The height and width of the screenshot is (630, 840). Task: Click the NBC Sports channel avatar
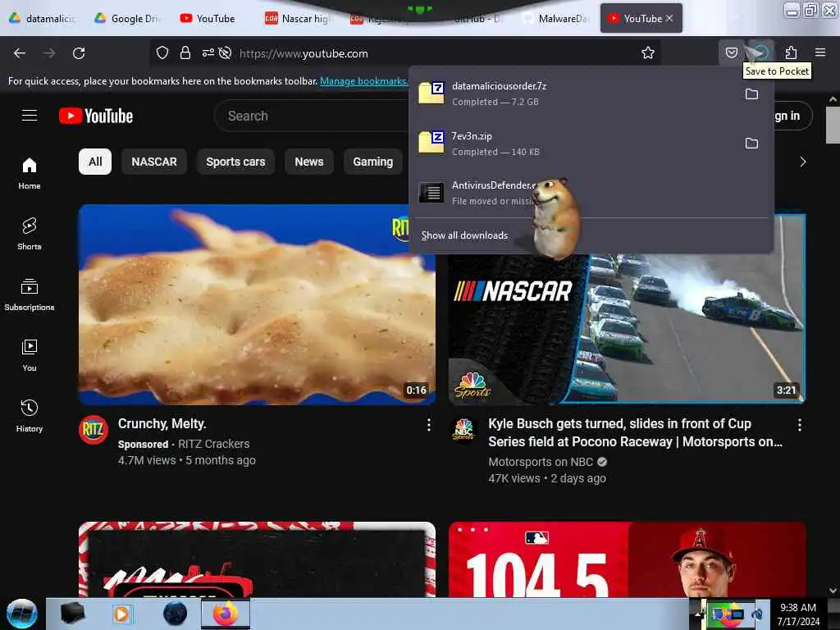[x=463, y=430]
